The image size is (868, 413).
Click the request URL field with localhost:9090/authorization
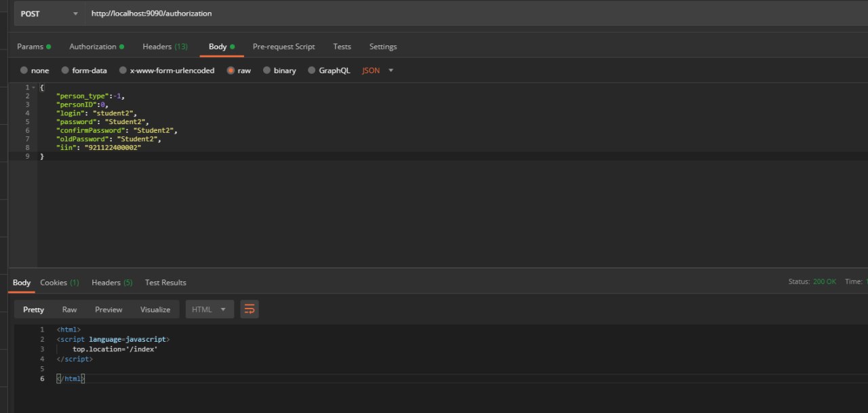[x=477, y=14]
